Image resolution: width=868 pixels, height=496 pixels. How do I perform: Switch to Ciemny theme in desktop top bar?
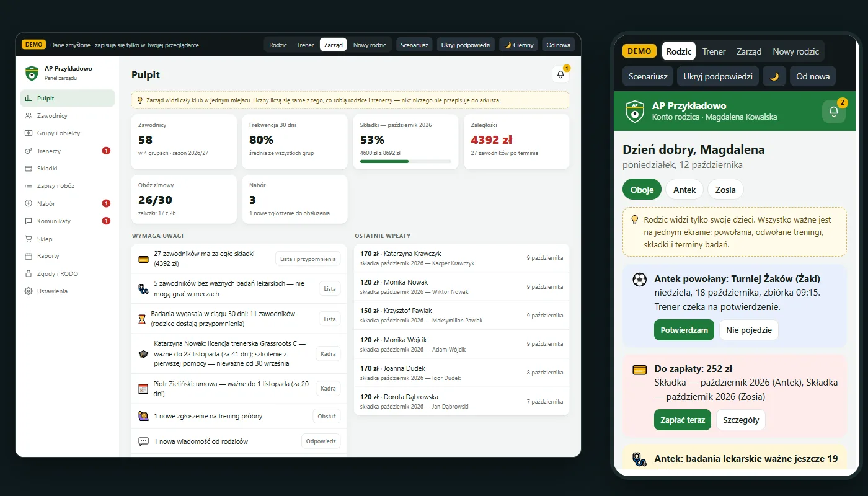519,45
